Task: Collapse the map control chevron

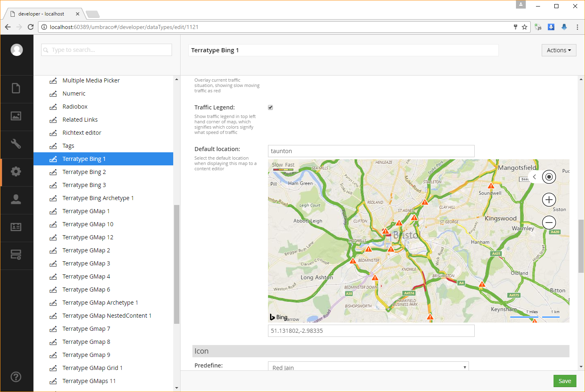Action: 534,177
